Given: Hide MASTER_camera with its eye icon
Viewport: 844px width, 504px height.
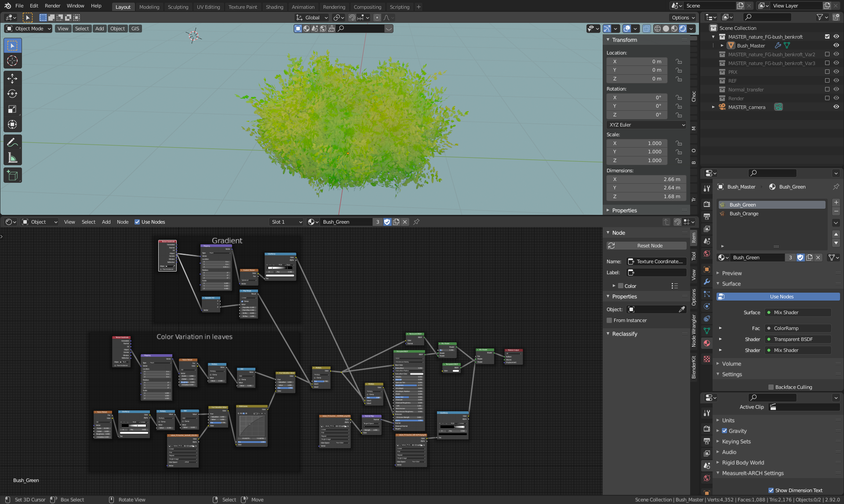Looking at the screenshot, I should (x=836, y=107).
